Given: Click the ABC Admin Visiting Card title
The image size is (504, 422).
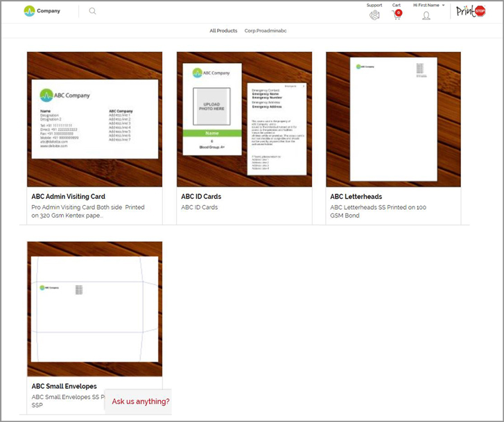Looking at the screenshot, I should pos(69,197).
